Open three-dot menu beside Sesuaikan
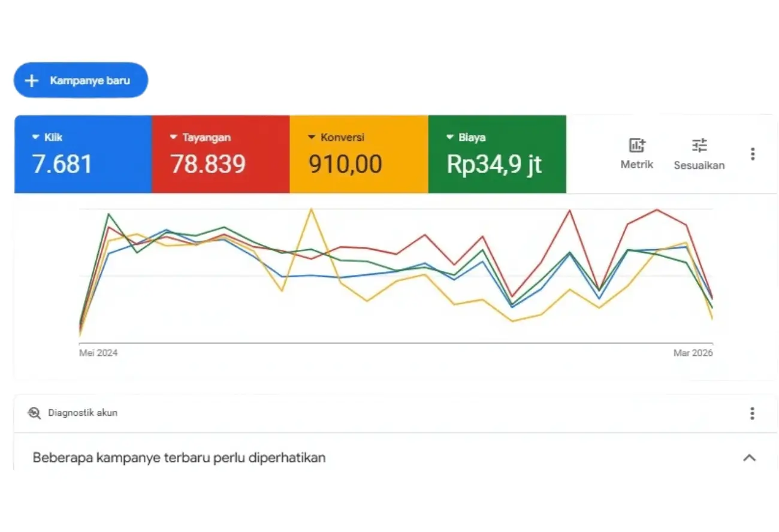 [753, 154]
